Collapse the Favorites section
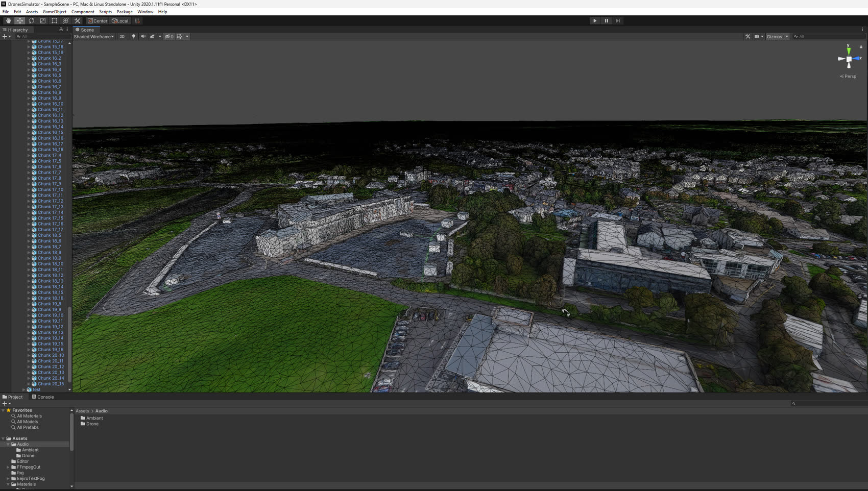 [3, 410]
